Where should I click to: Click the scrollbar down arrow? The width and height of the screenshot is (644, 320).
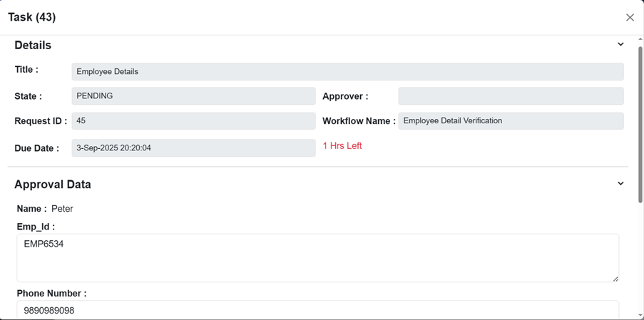pyautogui.click(x=640, y=315)
